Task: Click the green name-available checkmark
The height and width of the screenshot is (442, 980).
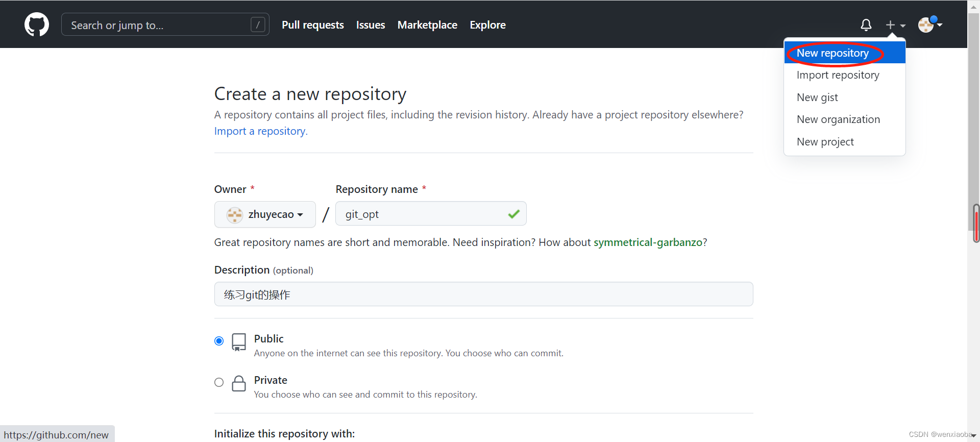Action: click(514, 214)
